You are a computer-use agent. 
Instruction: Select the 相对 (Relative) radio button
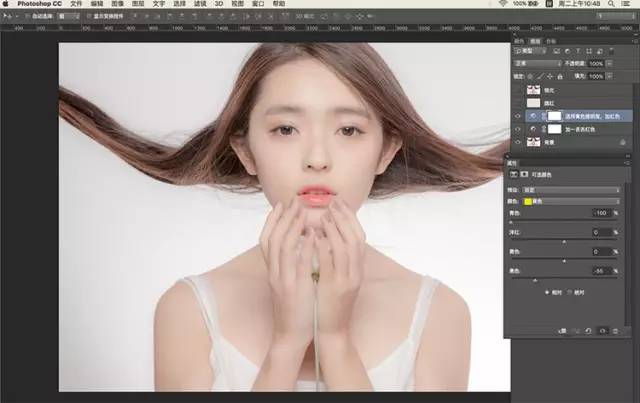click(546, 294)
